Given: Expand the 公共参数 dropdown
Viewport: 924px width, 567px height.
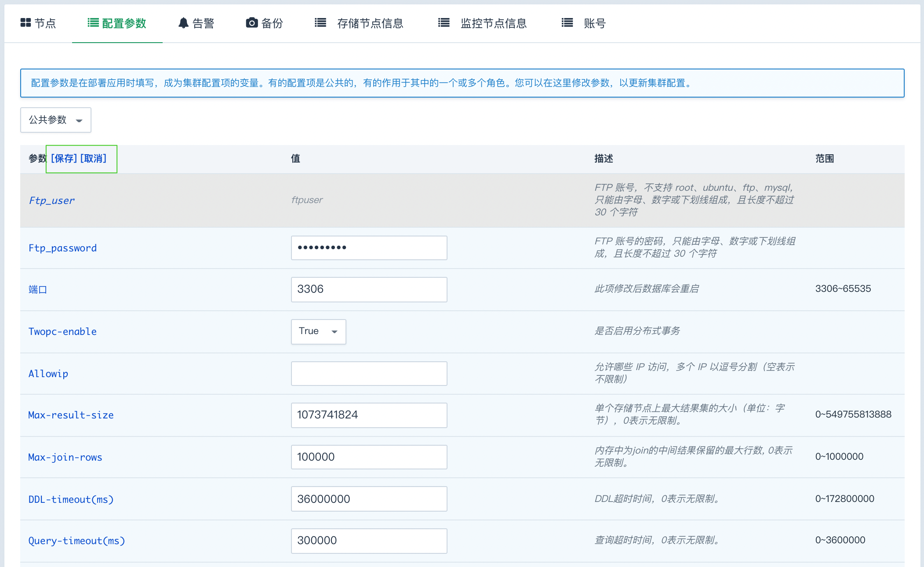Looking at the screenshot, I should click(56, 120).
